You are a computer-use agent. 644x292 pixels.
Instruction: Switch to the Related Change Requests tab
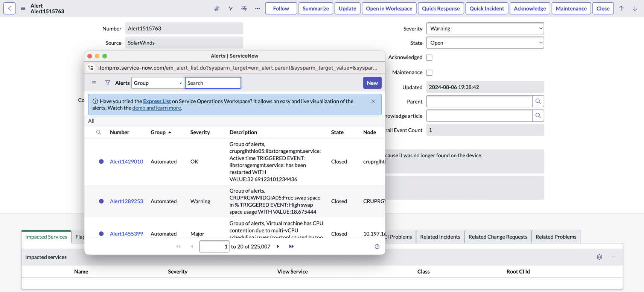coord(498,237)
